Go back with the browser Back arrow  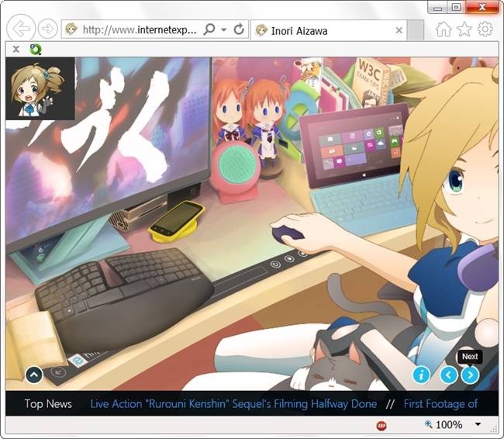(21, 29)
